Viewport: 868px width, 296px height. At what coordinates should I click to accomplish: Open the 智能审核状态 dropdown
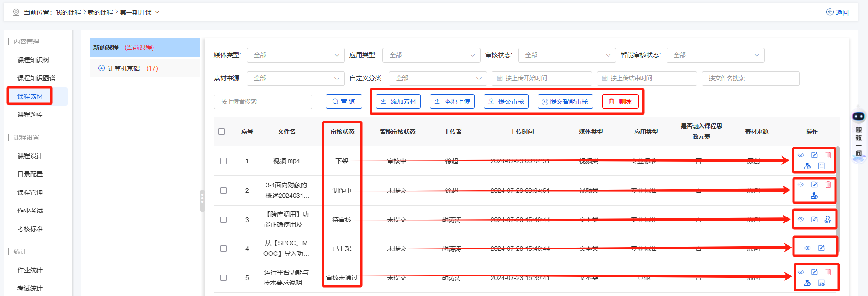coord(715,55)
